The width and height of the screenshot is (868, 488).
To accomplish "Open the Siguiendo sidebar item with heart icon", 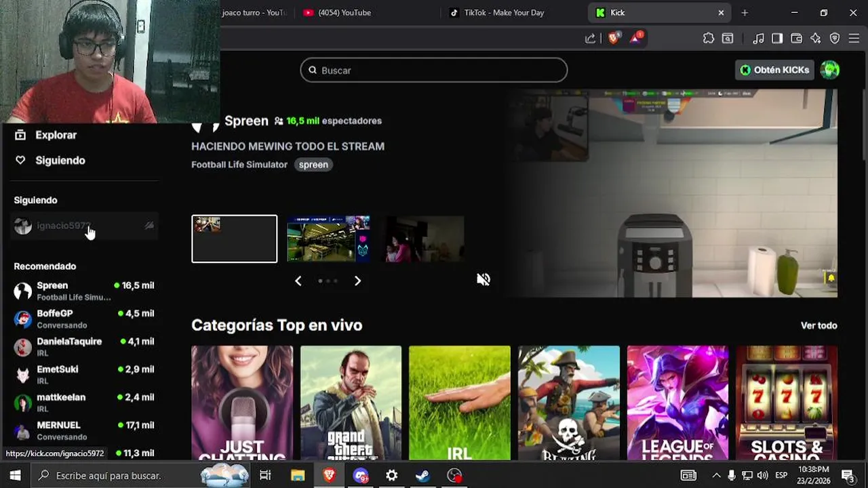I will pos(50,160).
